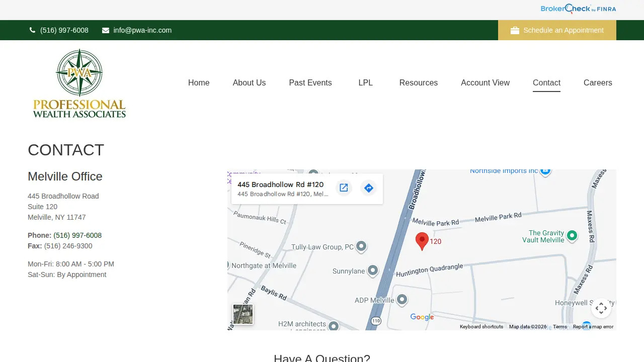Call (516) 997-6008 in top bar

(64, 30)
